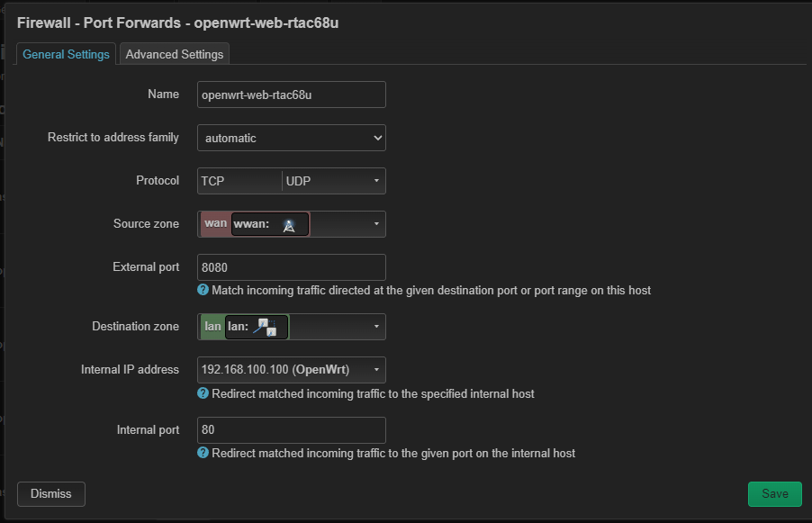
Task: Click the External port field showing 8080
Action: point(291,267)
